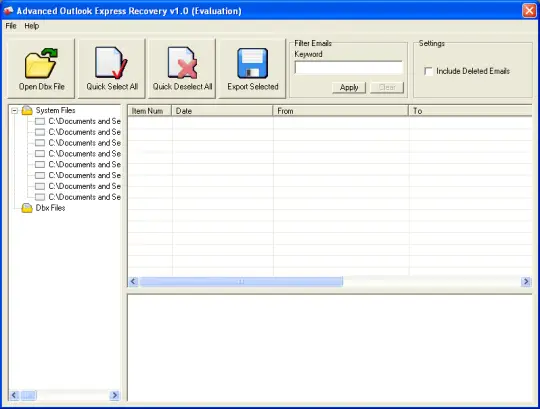Collapse the System Files tree node

click(x=14, y=111)
